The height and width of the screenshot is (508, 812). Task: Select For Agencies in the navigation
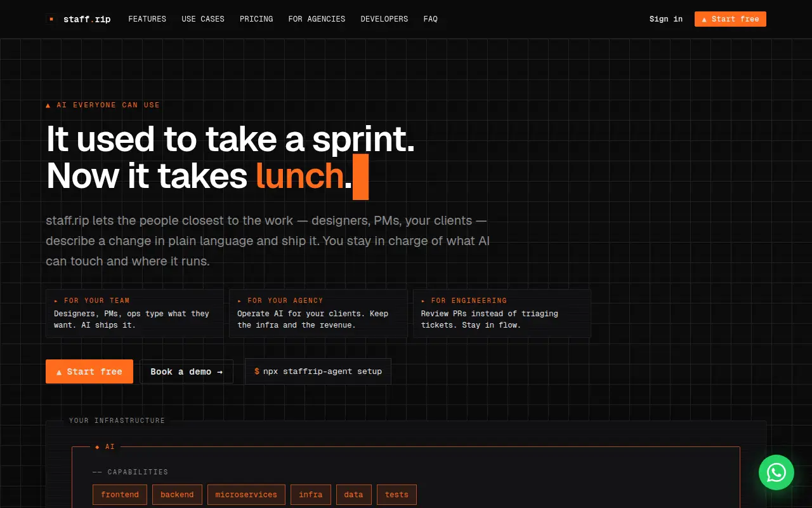[x=317, y=19]
